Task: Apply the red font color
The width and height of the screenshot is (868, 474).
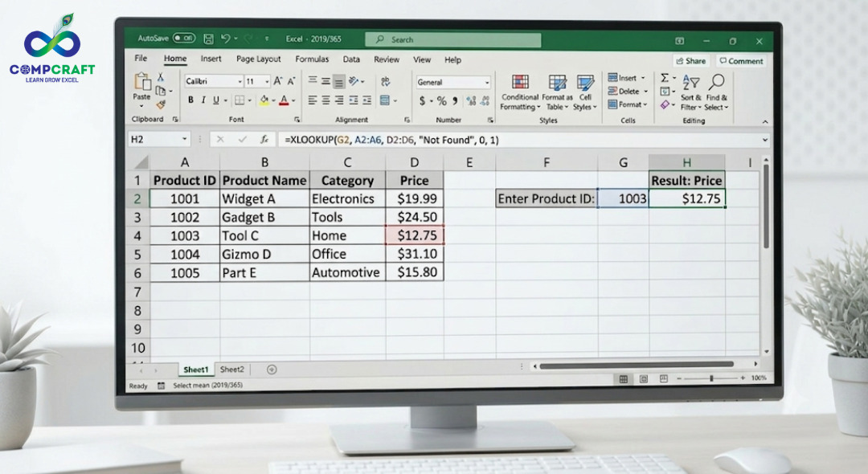Action: click(x=284, y=100)
